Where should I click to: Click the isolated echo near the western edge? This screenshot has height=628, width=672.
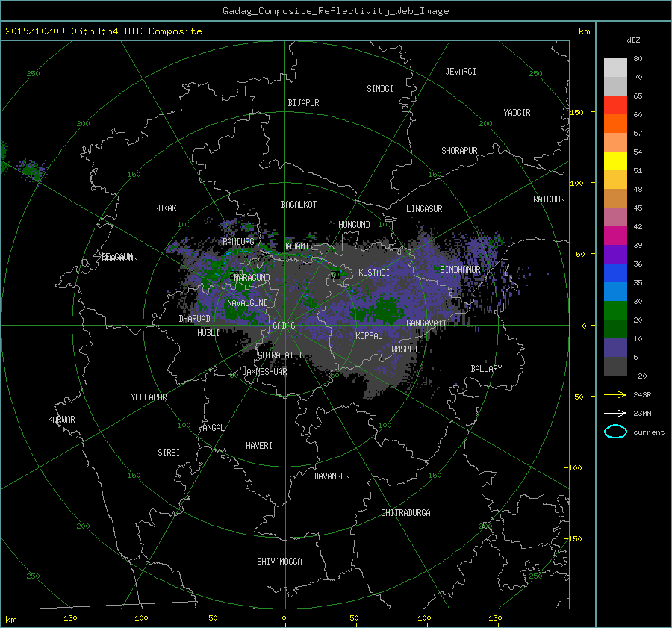[x=32, y=170]
